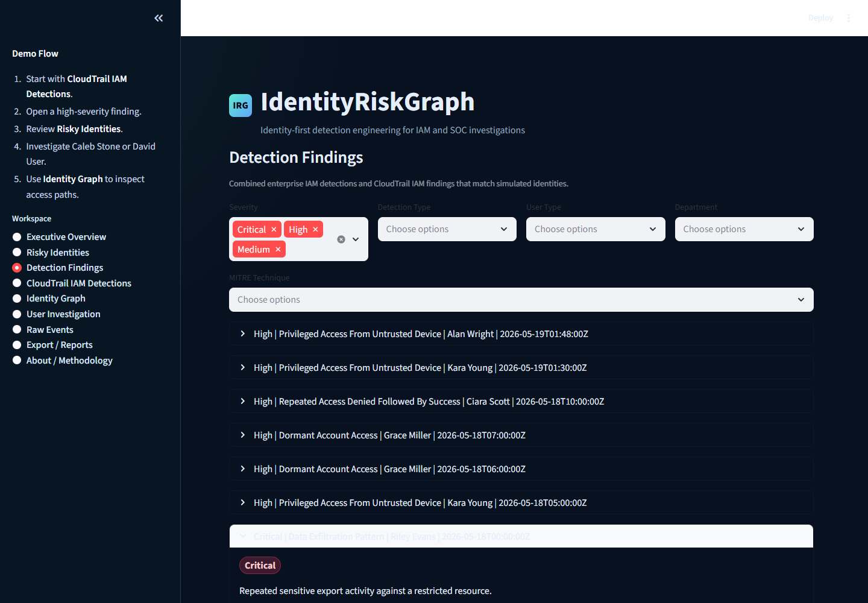This screenshot has width=868, height=603.
Task: Expand Ciara Scott repeated access denied finding
Action: click(521, 401)
